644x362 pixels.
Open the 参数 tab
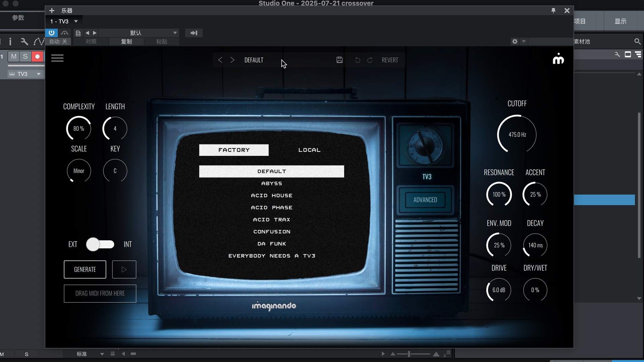coord(18,18)
